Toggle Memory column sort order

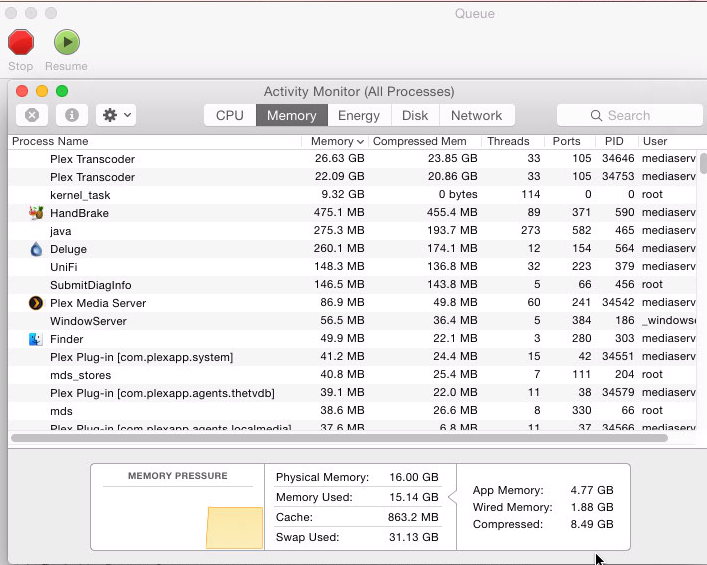click(x=335, y=141)
